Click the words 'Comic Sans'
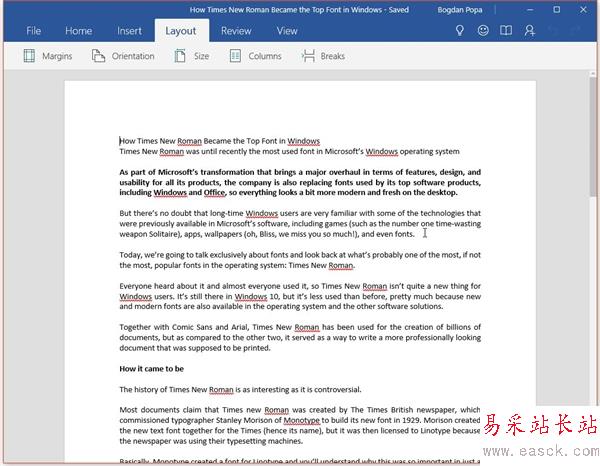 pyautogui.click(x=192, y=327)
